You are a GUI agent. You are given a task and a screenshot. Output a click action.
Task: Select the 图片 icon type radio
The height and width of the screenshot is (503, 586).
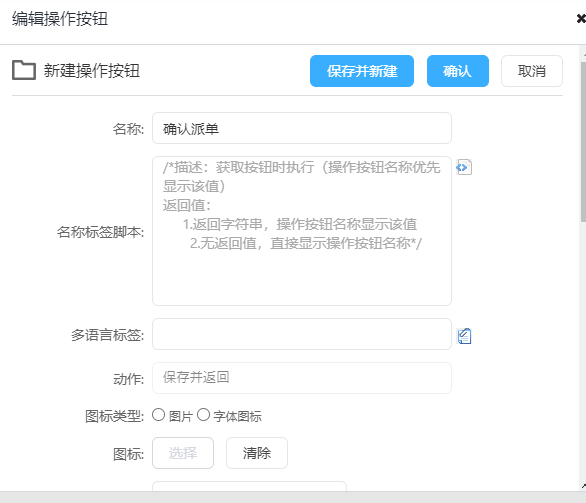(x=158, y=415)
